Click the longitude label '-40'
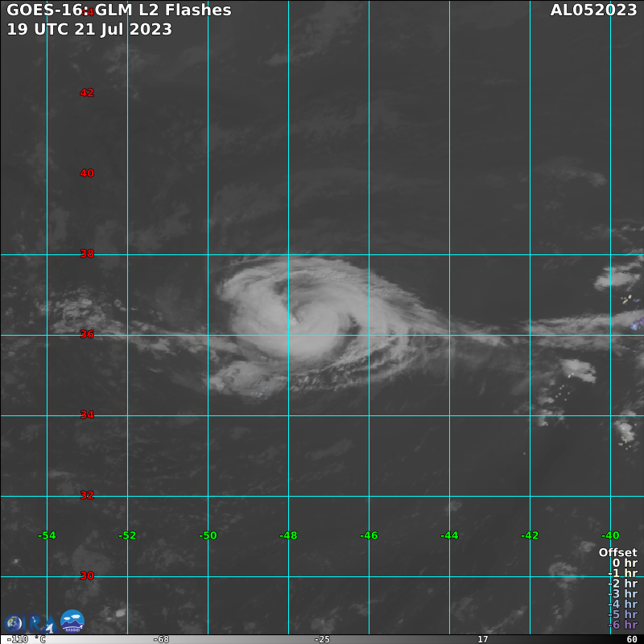 pyautogui.click(x=610, y=535)
